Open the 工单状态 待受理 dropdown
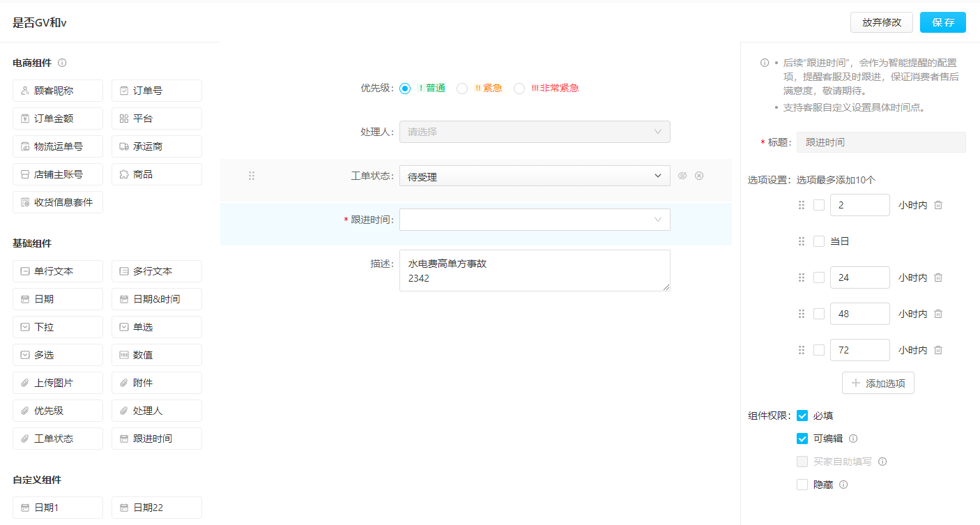Screen dimensions: 980x525 coord(535,176)
